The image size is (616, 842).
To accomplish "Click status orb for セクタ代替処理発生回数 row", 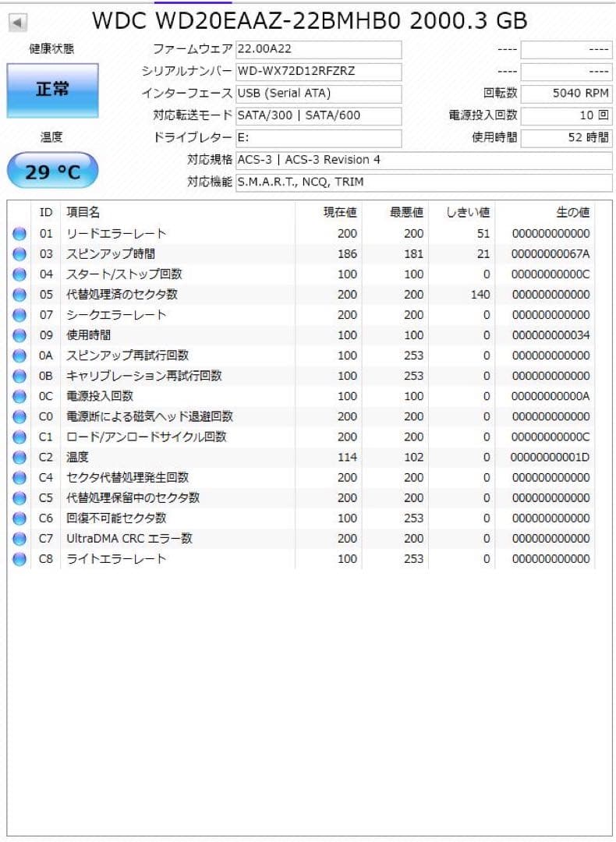I will 19,478.
